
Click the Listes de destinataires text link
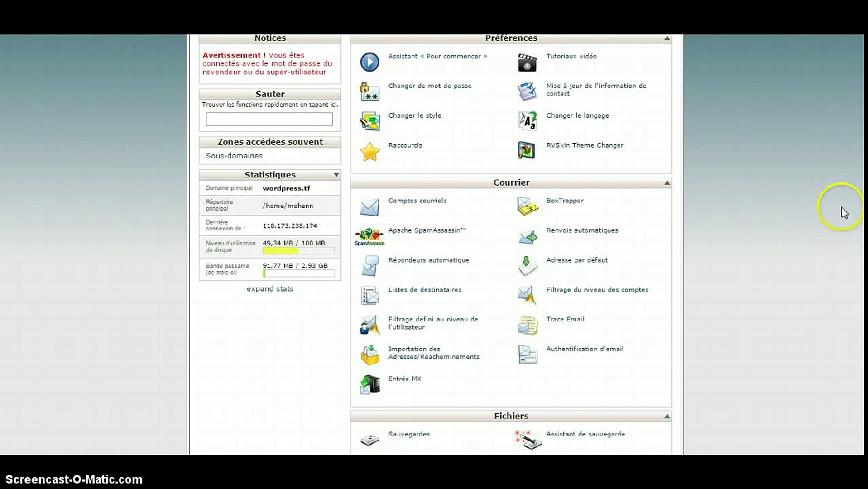click(425, 290)
